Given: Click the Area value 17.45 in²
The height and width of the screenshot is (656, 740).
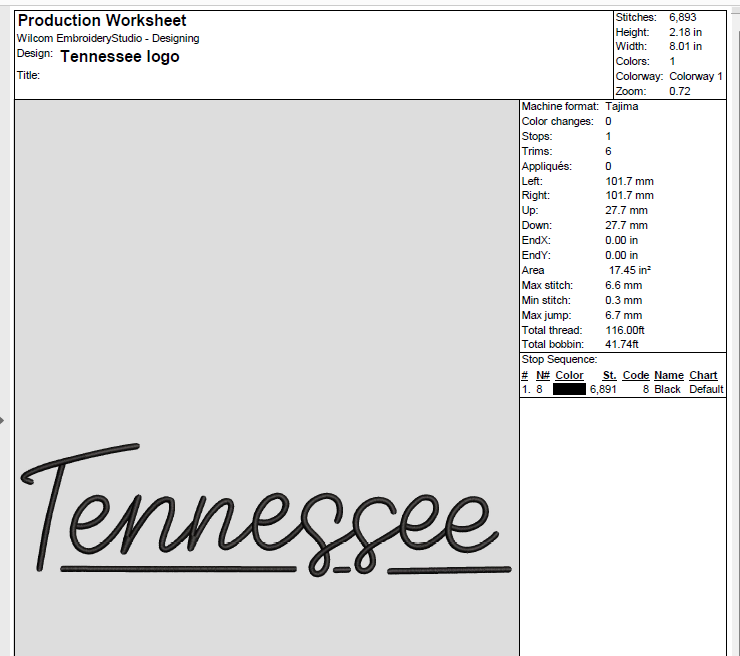Looking at the screenshot, I should point(630,270).
